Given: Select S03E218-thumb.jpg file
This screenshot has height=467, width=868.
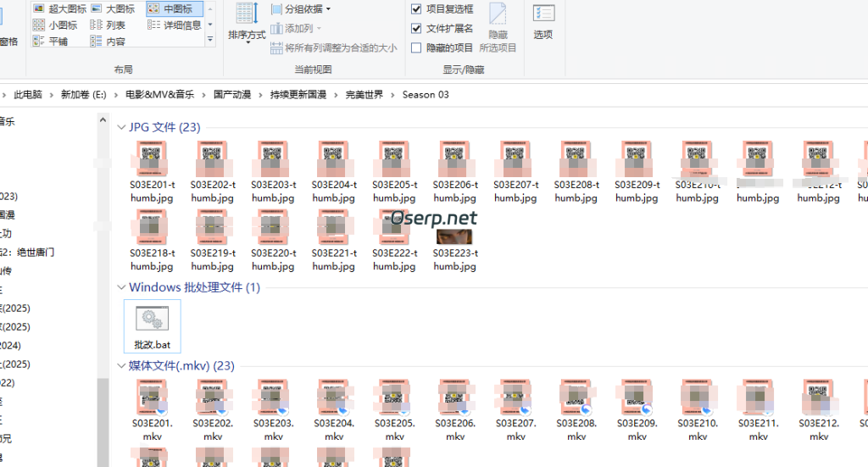Looking at the screenshot, I should [x=153, y=240].
